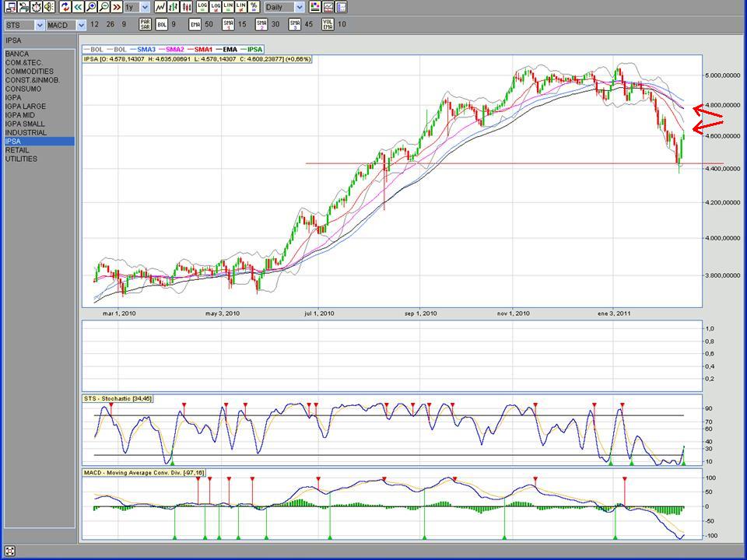Toggle the PAR SAR indicator
747x560 pixels.
(x=146, y=25)
